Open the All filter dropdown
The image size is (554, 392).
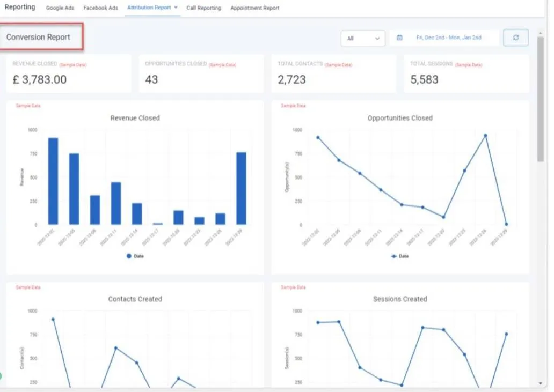pos(363,38)
